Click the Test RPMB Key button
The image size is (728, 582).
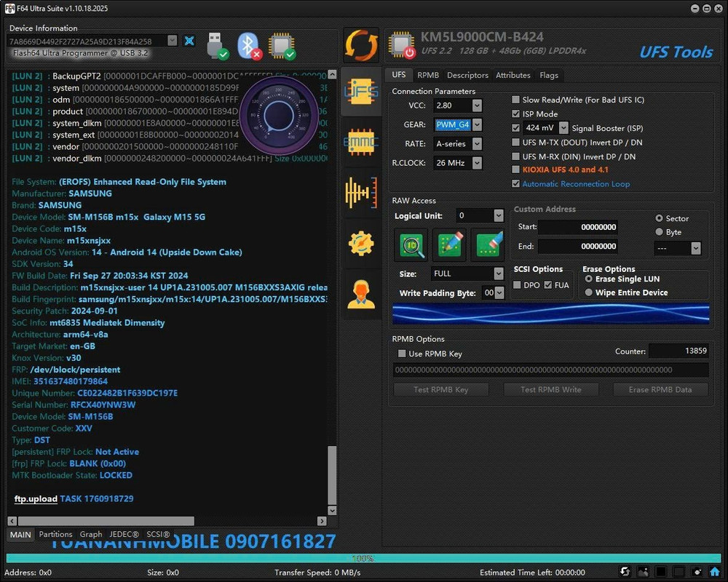pos(440,389)
